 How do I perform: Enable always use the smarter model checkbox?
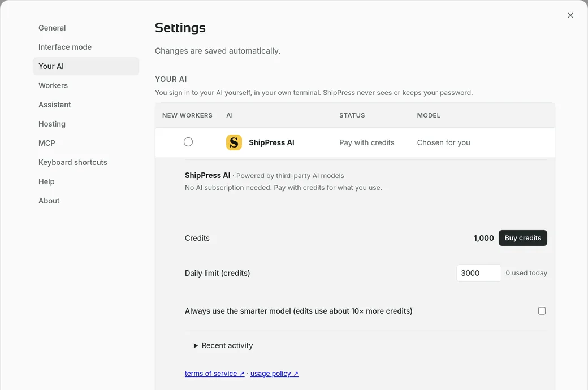[x=542, y=311]
